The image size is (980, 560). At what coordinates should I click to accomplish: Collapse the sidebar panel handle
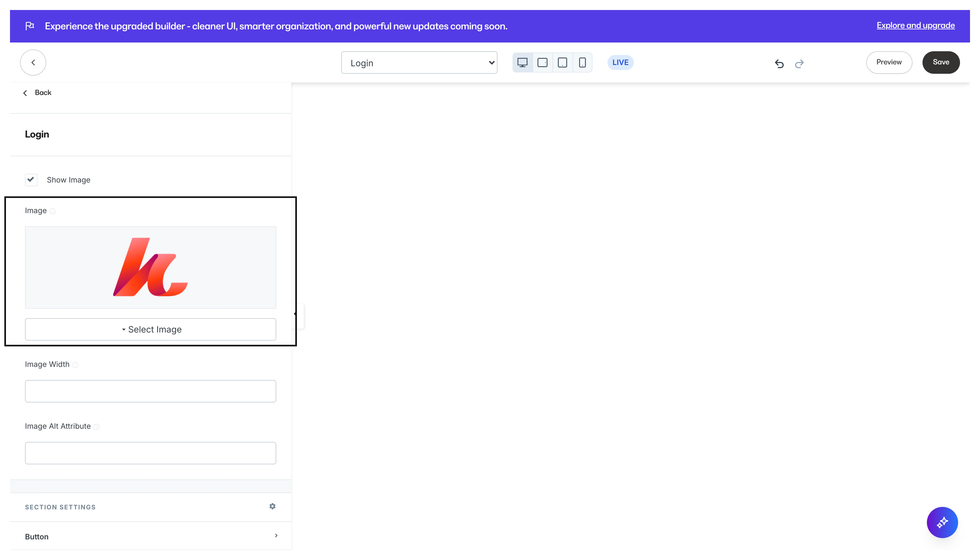click(298, 314)
